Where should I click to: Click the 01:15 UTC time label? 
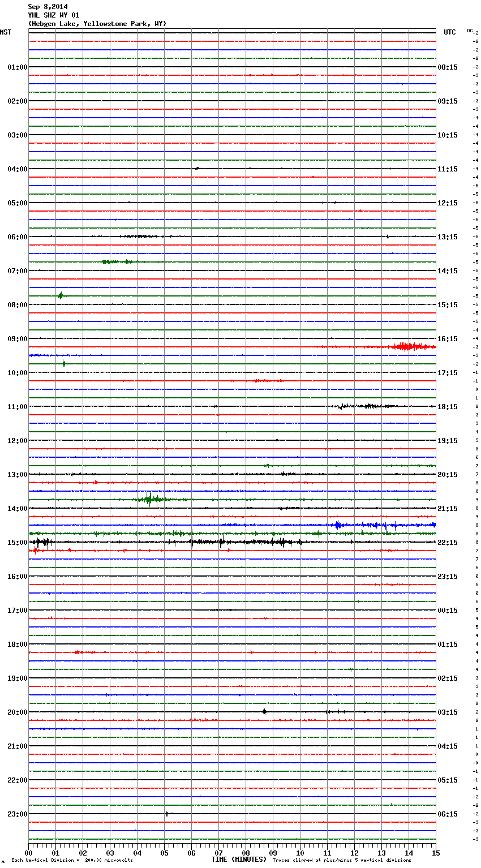[x=448, y=644]
